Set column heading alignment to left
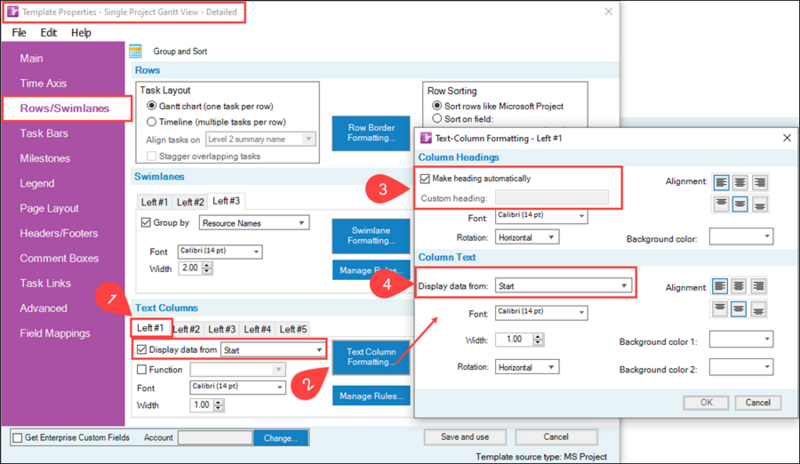The width and height of the screenshot is (800, 464). (721, 182)
